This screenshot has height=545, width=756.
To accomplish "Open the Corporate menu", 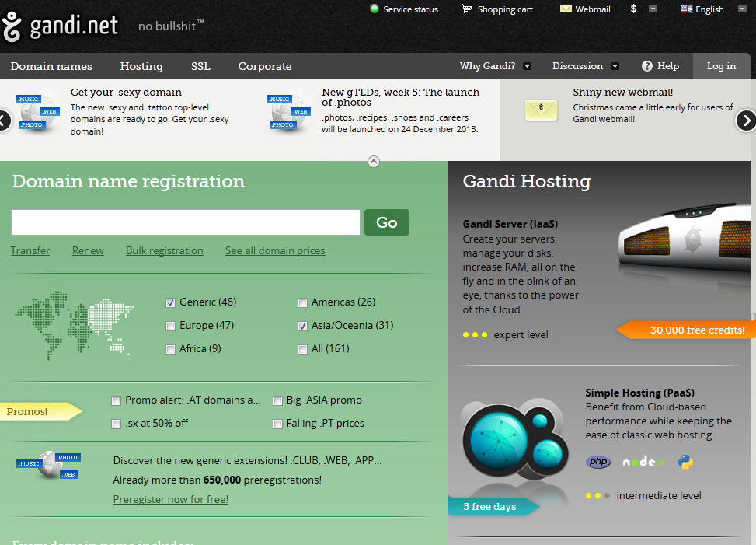I will pos(265,66).
